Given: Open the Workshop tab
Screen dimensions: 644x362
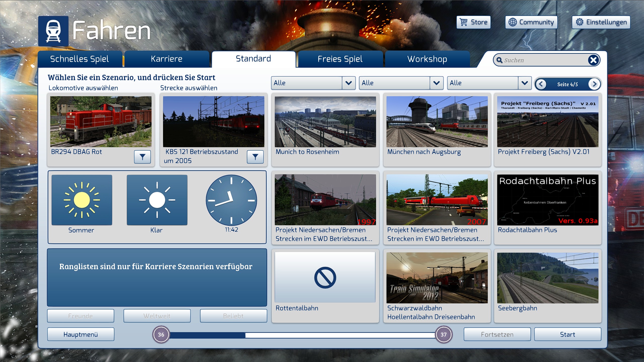Looking at the screenshot, I should click(427, 59).
